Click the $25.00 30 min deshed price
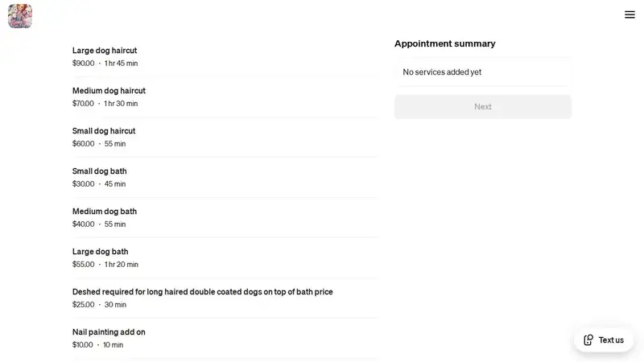644x362 pixels. pyautogui.click(x=99, y=305)
